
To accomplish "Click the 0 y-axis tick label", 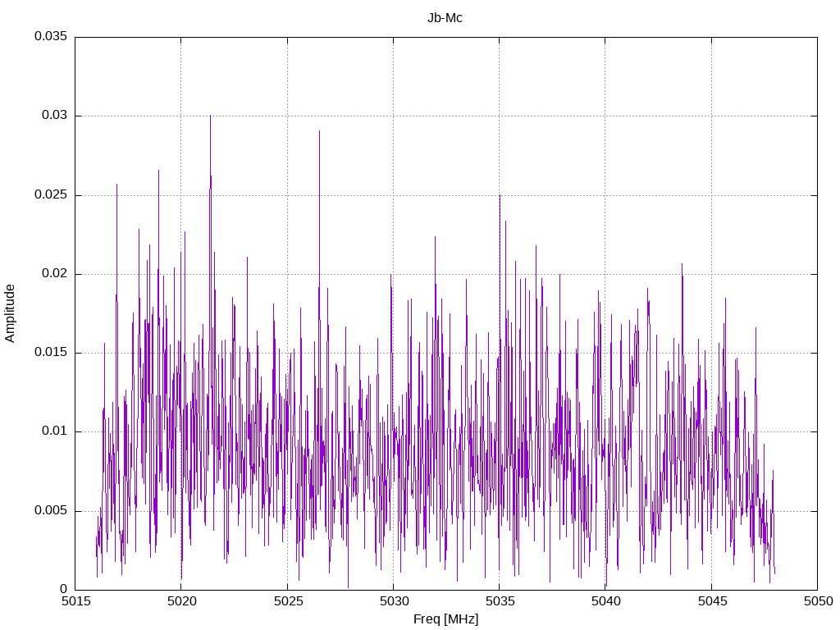I will tap(64, 589).
